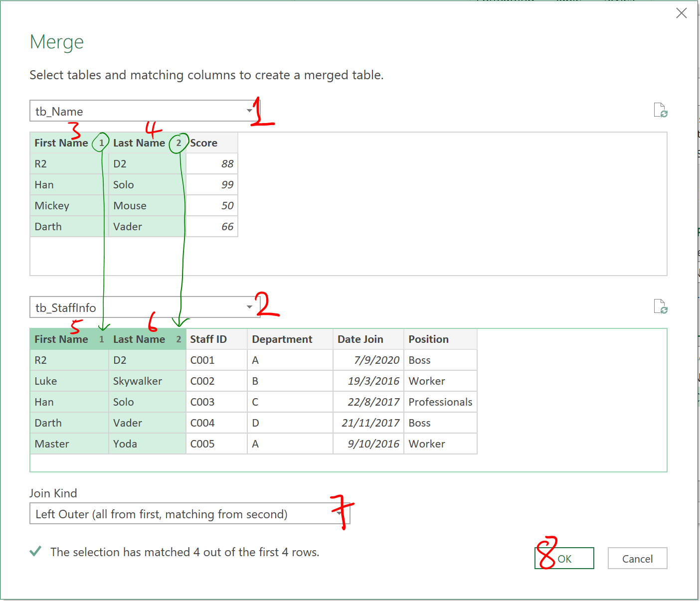Close the Merge dialog with the X
Image resolution: width=700 pixels, height=601 pixels.
click(x=681, y=13)
